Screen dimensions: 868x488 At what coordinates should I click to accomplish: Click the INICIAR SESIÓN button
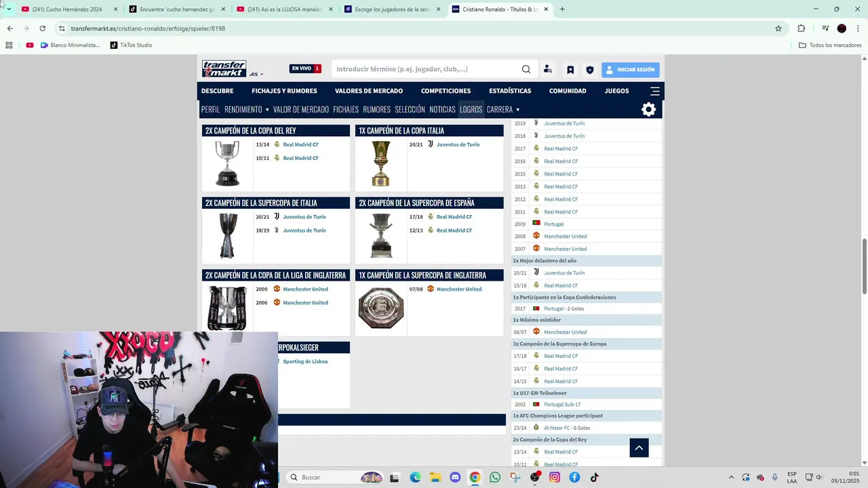pos(630,70)
